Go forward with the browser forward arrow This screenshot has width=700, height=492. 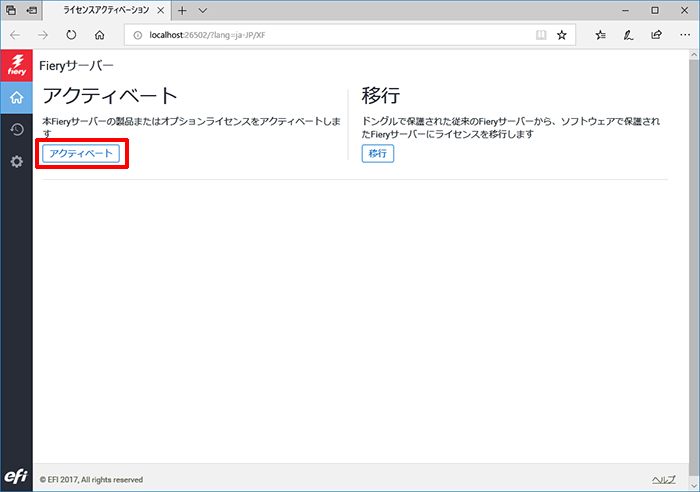43,35
